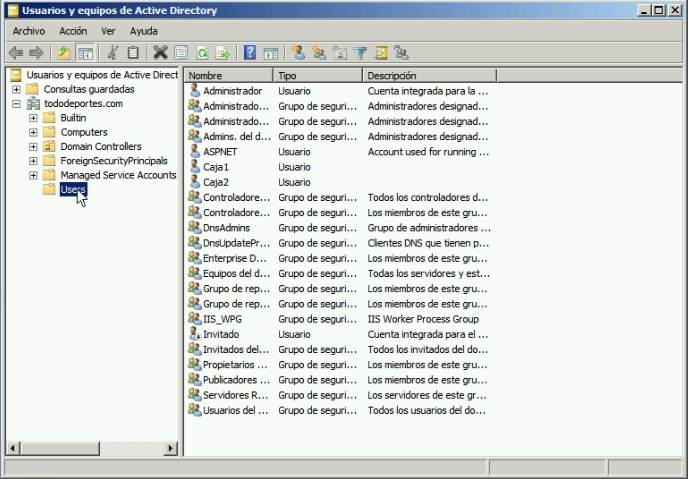Select Computers folder in tree
The width and height of the screenshot is (688, 479).
(84, 132)
